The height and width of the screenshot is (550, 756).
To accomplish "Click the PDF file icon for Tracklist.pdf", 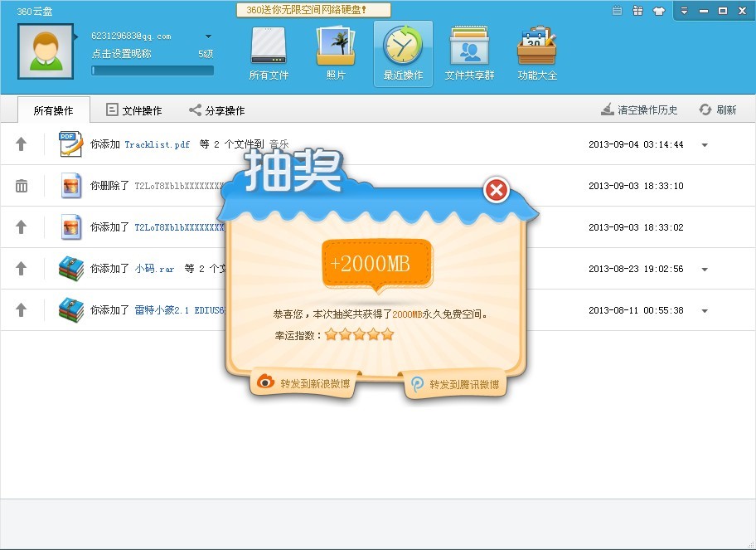I will [71, 144].
